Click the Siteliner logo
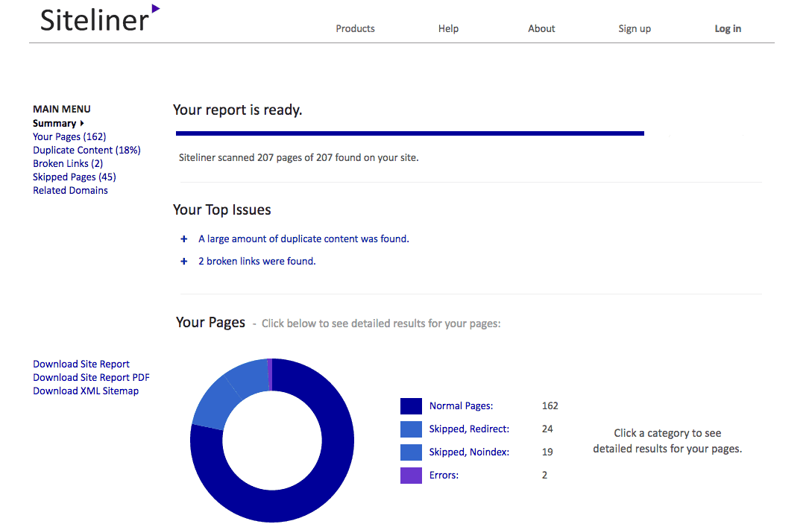812x527 pixels. tap(93, 20)
